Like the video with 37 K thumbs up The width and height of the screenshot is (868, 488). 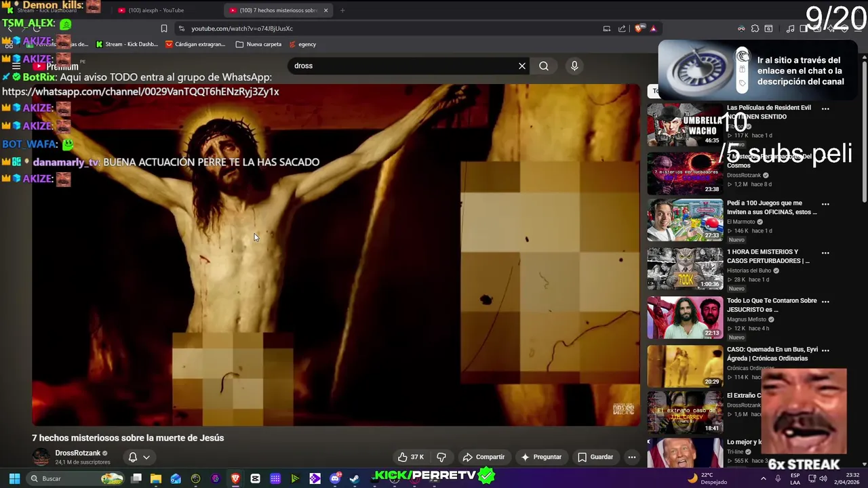(x=411, y=457)
